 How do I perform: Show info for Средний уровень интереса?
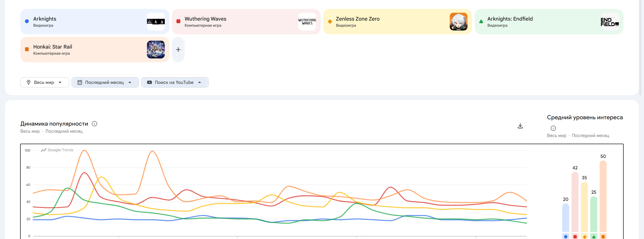click(x=553, y=128)
